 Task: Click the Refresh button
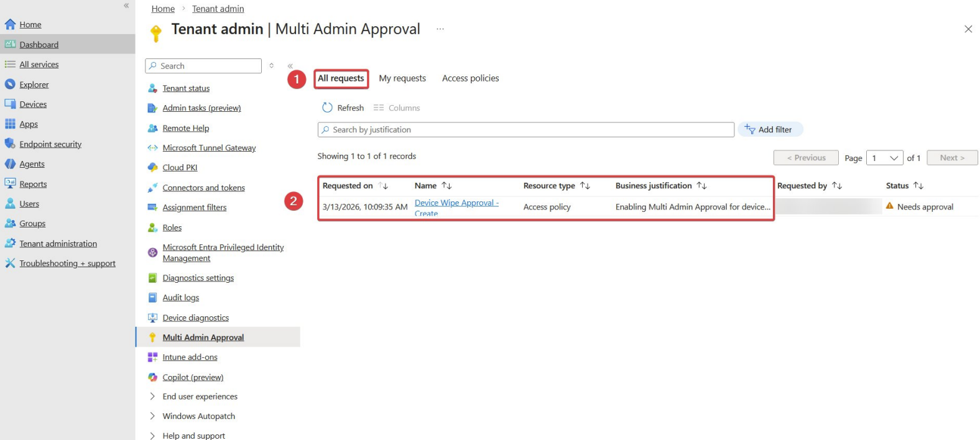(x=343, y=108)
